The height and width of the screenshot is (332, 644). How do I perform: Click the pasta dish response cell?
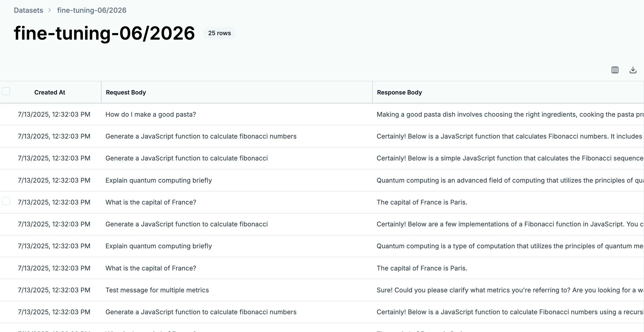499,114
